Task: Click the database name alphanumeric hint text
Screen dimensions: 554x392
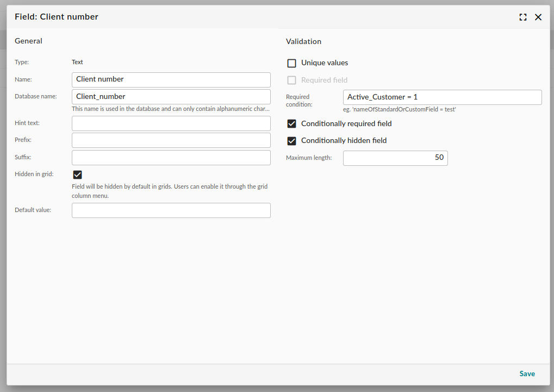Action: [x=171, y=109]
